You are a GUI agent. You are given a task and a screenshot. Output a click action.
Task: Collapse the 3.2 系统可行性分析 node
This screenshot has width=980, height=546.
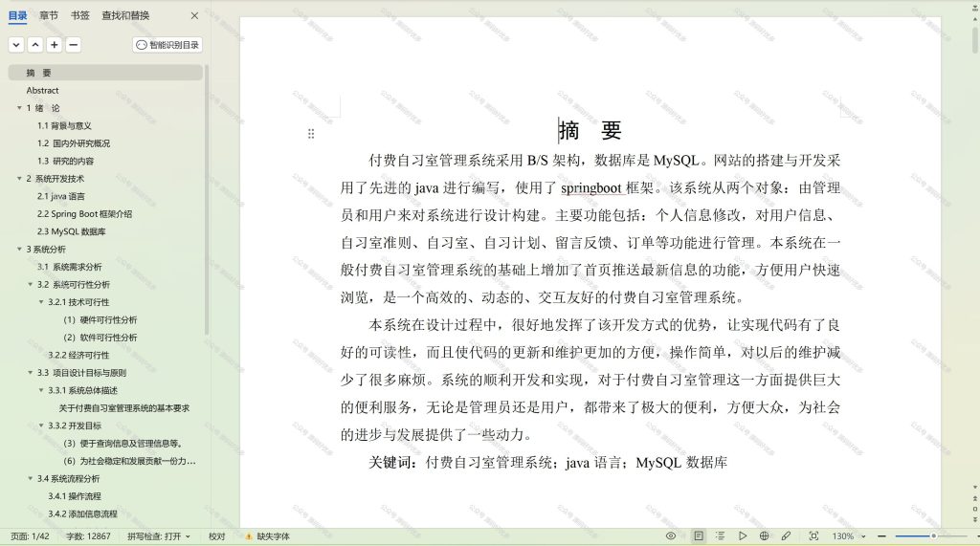click(30, 284)
